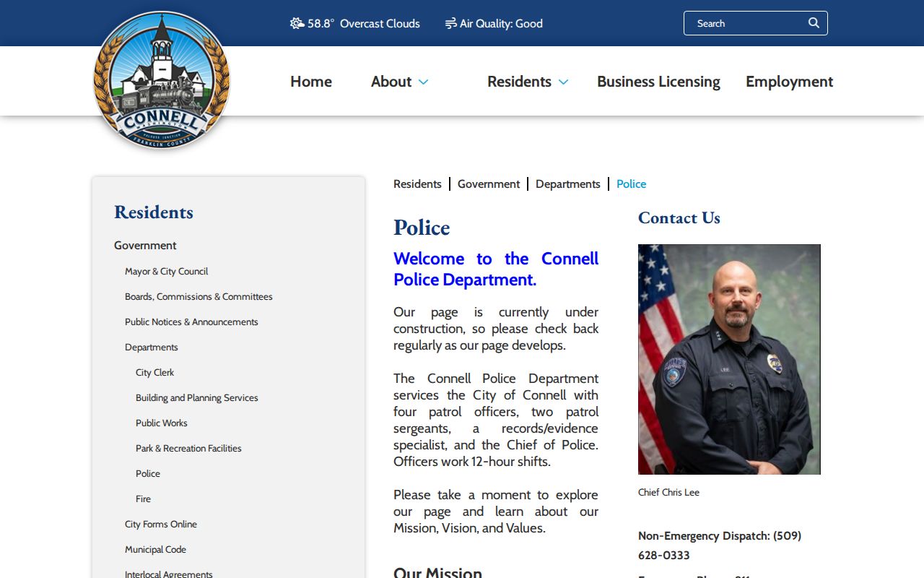
Task: Open Business Licensing in navigation
Action: 658,82
